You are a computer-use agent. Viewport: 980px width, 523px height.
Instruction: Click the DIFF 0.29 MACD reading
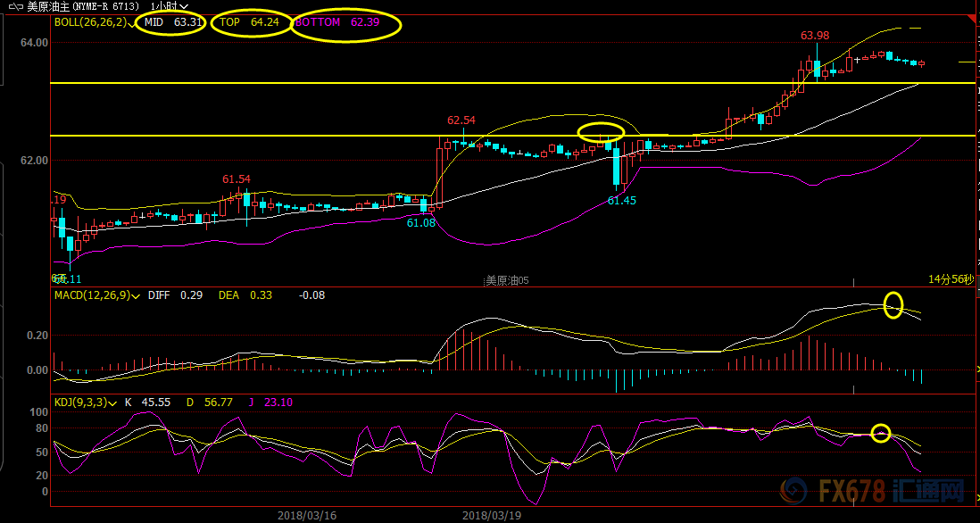[x=175, y=295]
